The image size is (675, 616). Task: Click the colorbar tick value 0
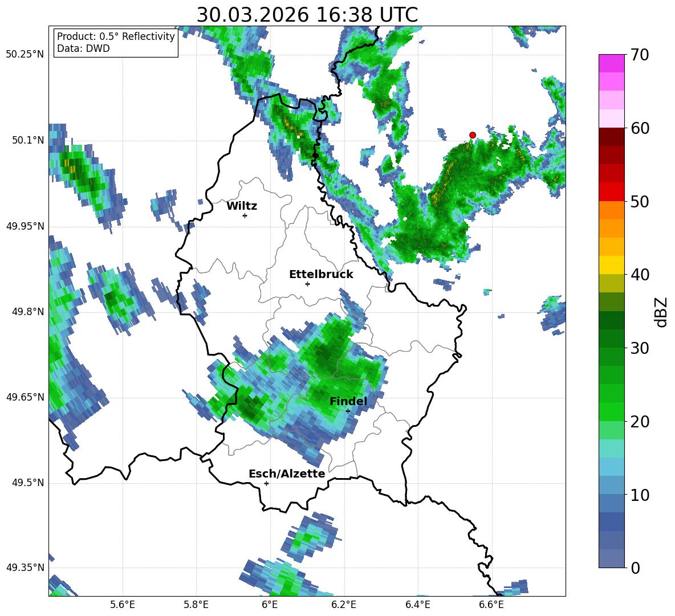[x=635, y=568]
